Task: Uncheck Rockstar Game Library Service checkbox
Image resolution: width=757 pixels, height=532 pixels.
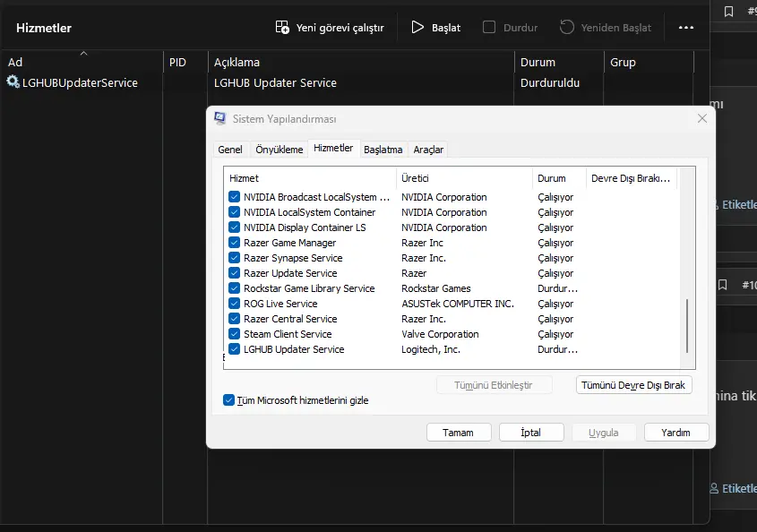Action: (x=234, y=288)
